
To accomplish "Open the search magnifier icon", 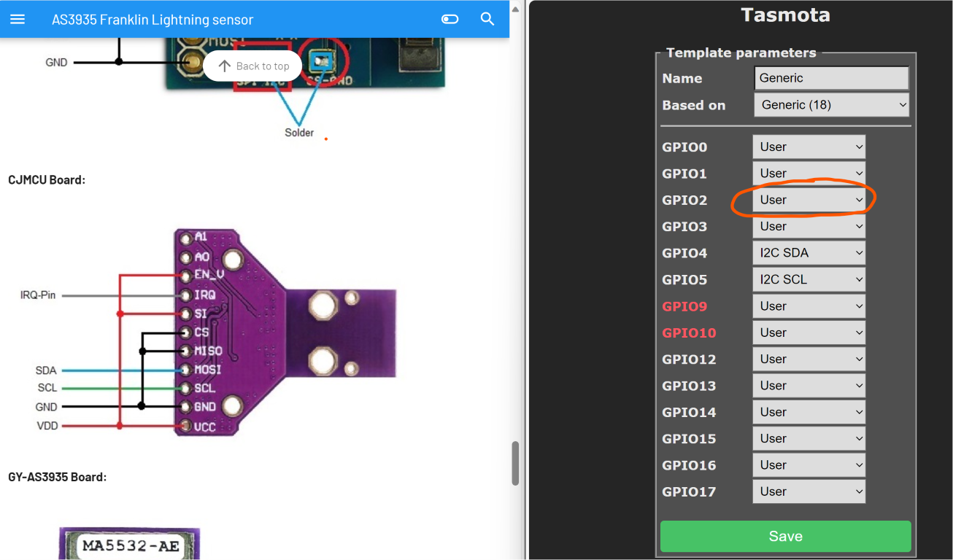I will point(487,19).
